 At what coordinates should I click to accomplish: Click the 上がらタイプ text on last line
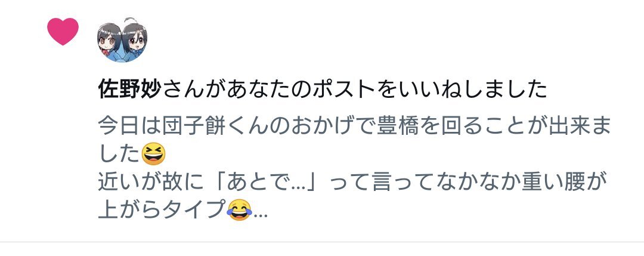coord(162,209)
